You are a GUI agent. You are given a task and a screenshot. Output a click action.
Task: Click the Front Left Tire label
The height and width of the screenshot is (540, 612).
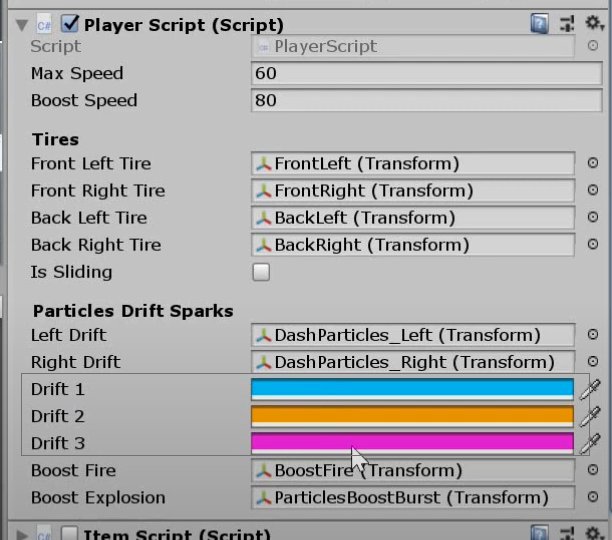pos(91,163)
